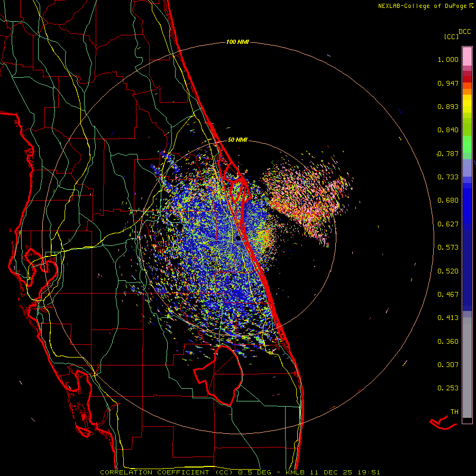Click the 100 NMI range ring label
This screenshot has height=476, width=476.
point(237,42)
